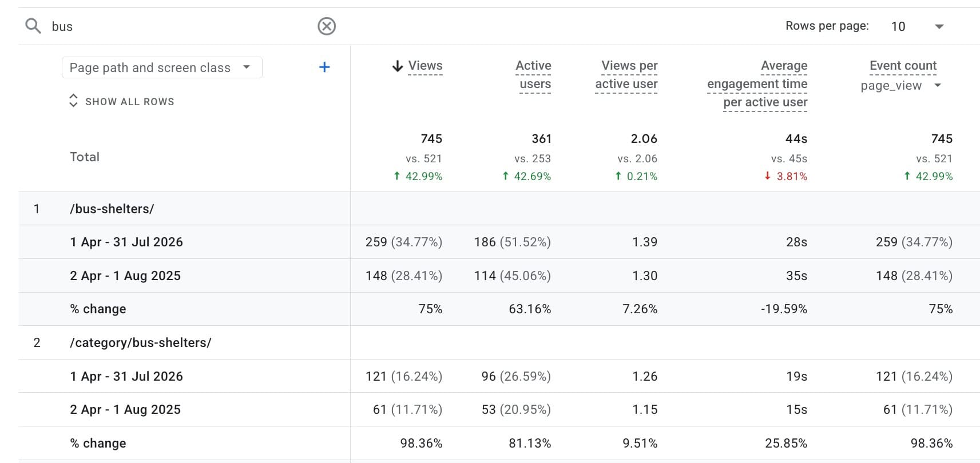Click the Total engagement time value 44s
The width and height of the screenshot is (980, 463).
point(796,138)
